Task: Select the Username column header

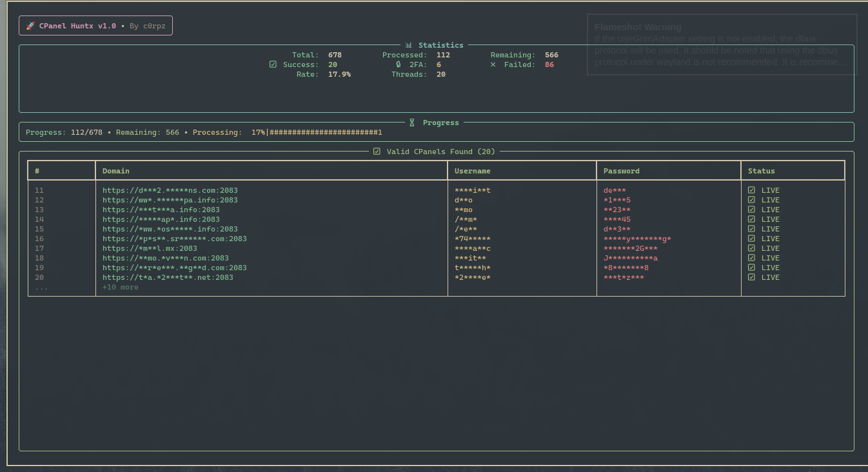Action: pos(472,171)
